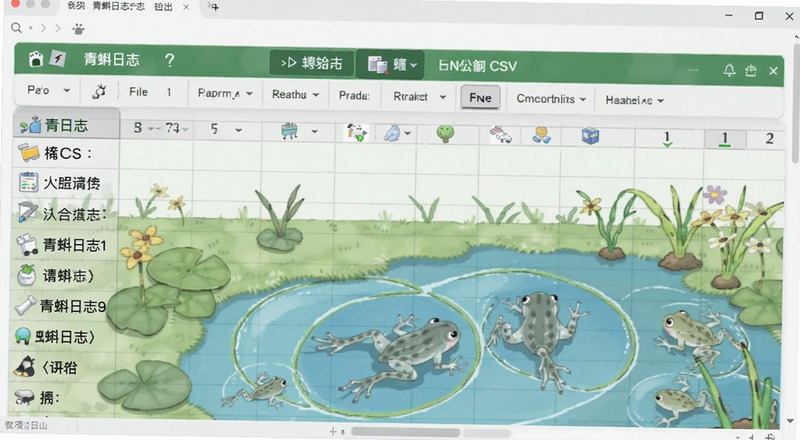
Task: Click the frog logo icon in green header
Action: pyautogui.click(x=36, y=59)
